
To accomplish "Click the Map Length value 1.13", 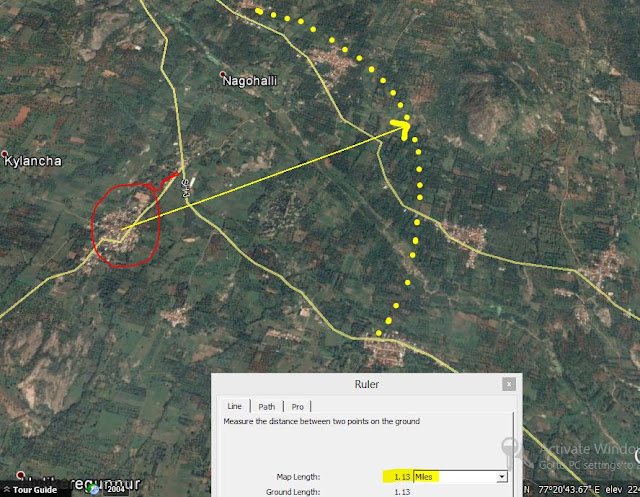I will [x=402, y=477].
